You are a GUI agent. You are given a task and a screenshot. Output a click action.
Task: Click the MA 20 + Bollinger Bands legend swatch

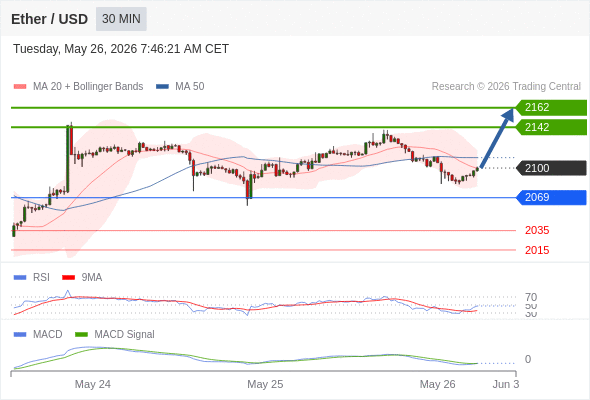coord(20,87)
